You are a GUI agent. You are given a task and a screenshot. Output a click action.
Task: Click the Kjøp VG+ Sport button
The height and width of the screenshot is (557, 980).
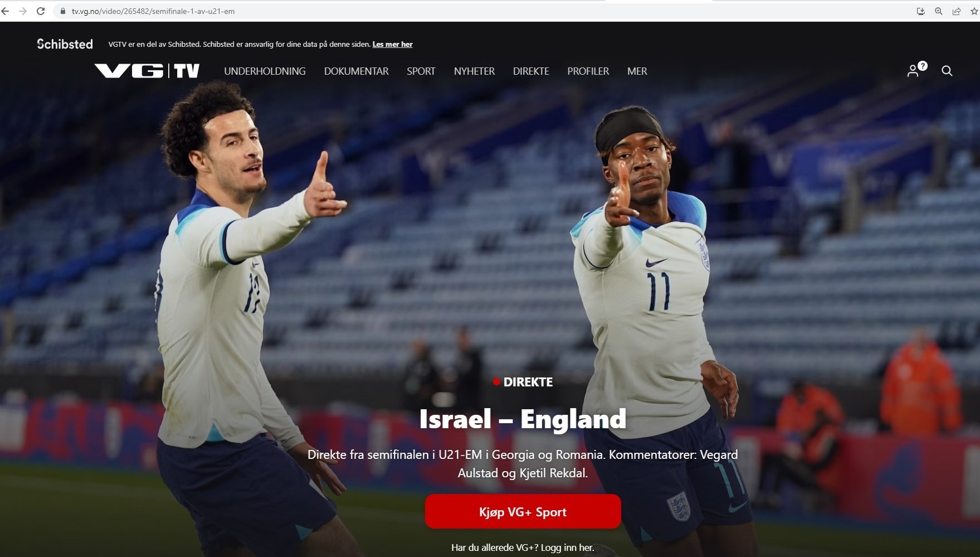point(523,512)
